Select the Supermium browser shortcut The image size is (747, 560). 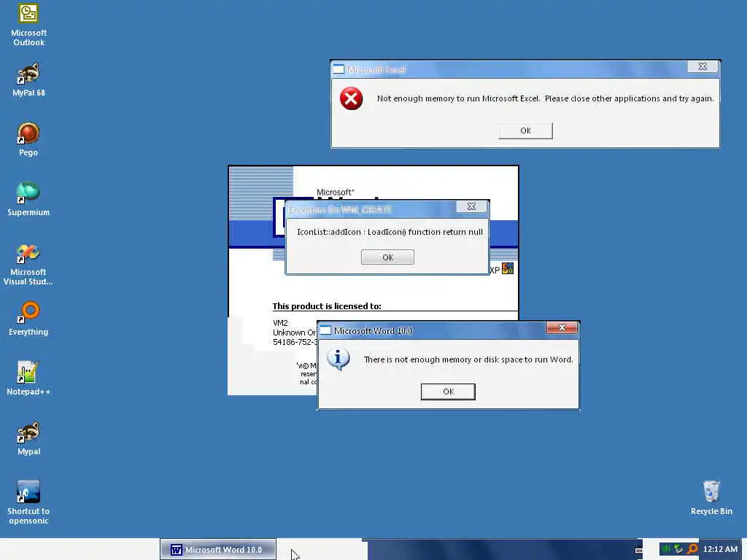pyautogui.click(x=28, y=199)
